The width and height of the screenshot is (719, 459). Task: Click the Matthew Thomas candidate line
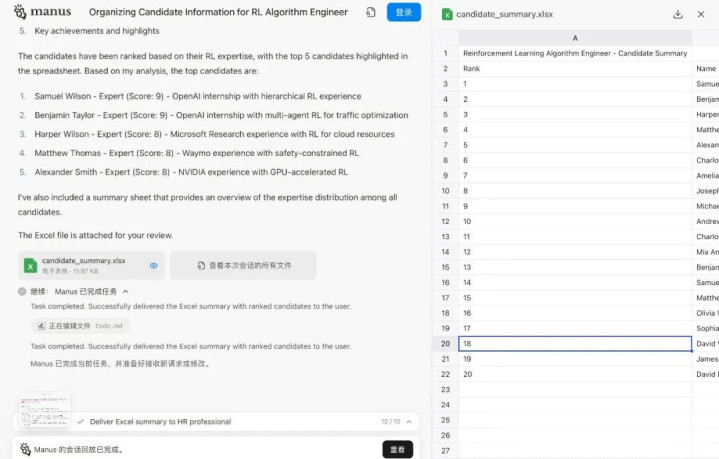click(197, 153)
